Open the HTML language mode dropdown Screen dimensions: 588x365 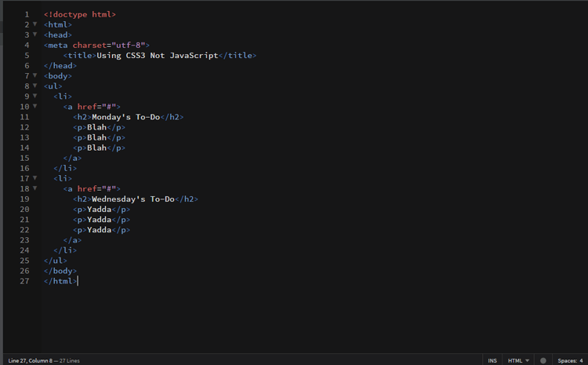[518, 360]
